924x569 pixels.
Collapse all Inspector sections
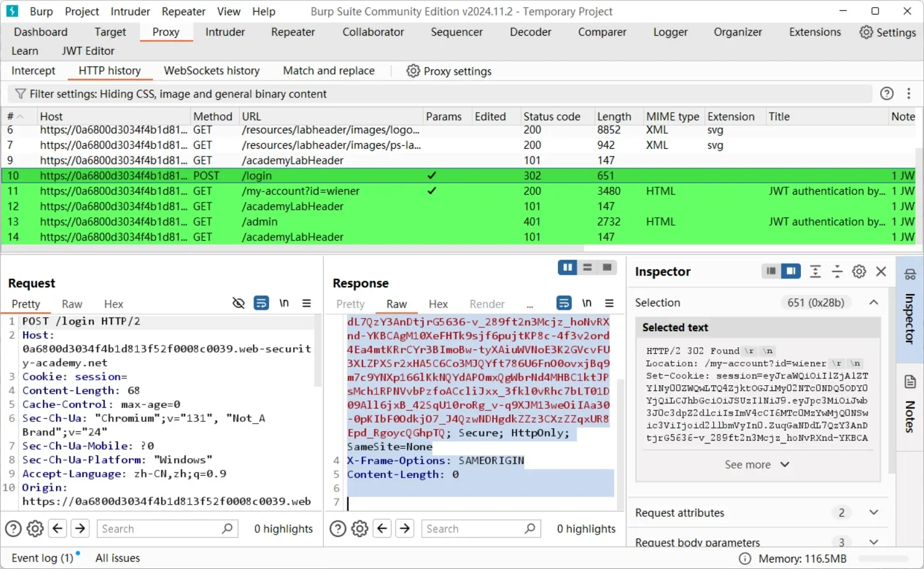pos(837,271)
